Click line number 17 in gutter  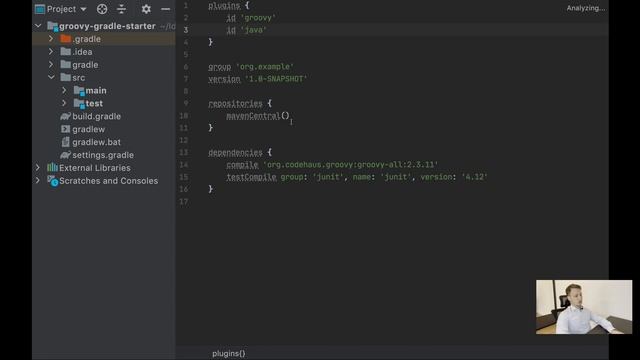(184, 202)
